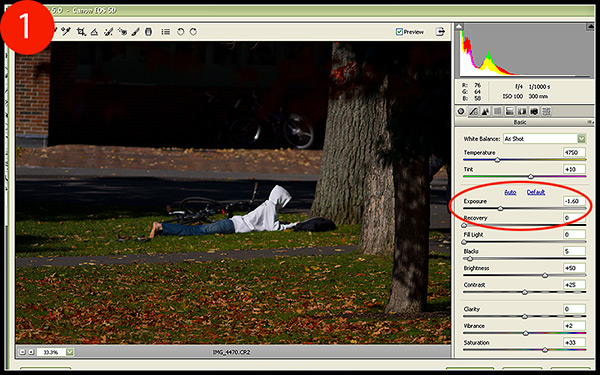
Task: Select the Straighten tool
Action: click(x=94, y=32)
